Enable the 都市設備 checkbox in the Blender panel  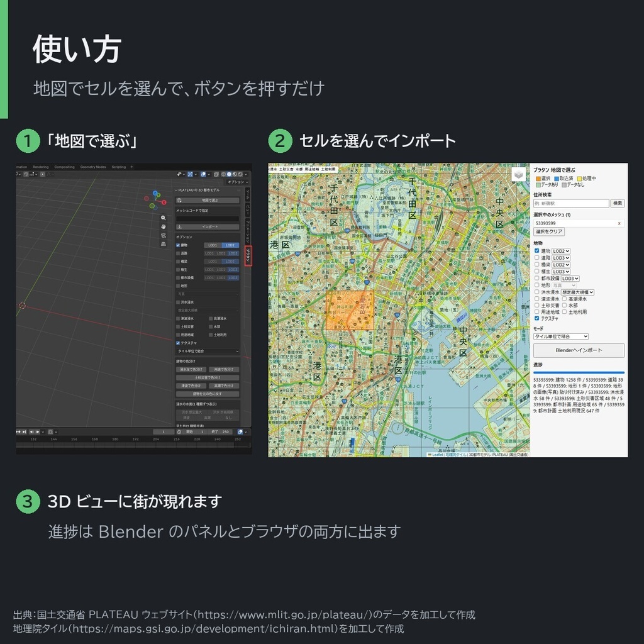tap(178, 277)
